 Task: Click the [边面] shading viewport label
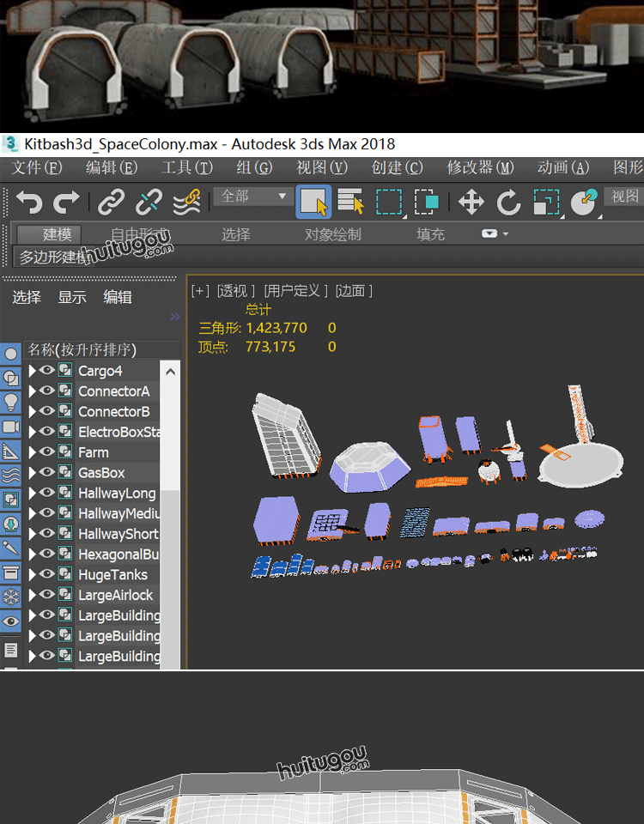click(354, 291)
